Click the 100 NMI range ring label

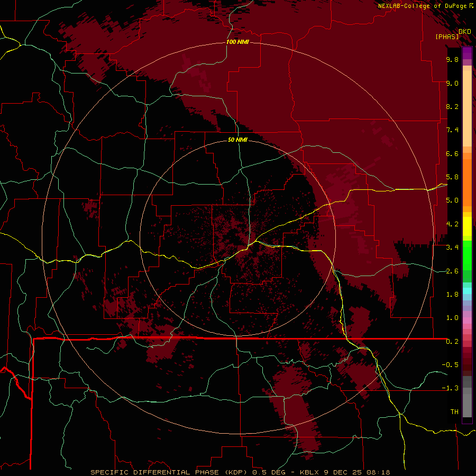point(237,42)
